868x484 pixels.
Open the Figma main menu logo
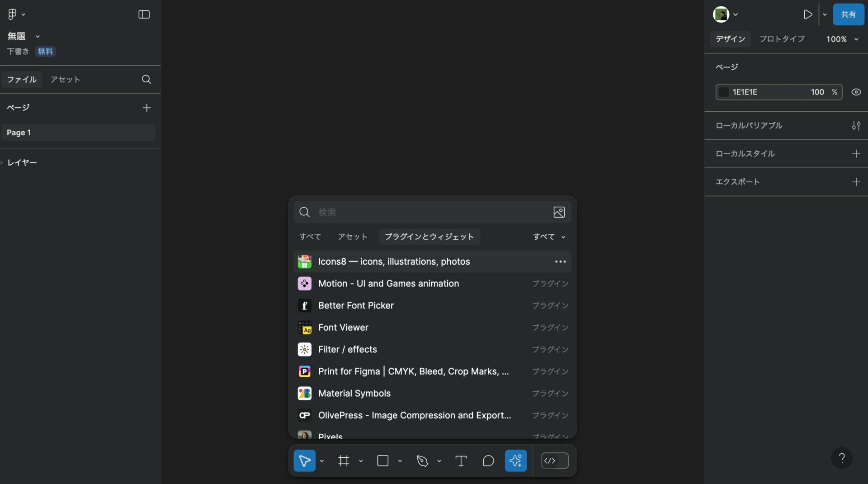pos(12,14)
